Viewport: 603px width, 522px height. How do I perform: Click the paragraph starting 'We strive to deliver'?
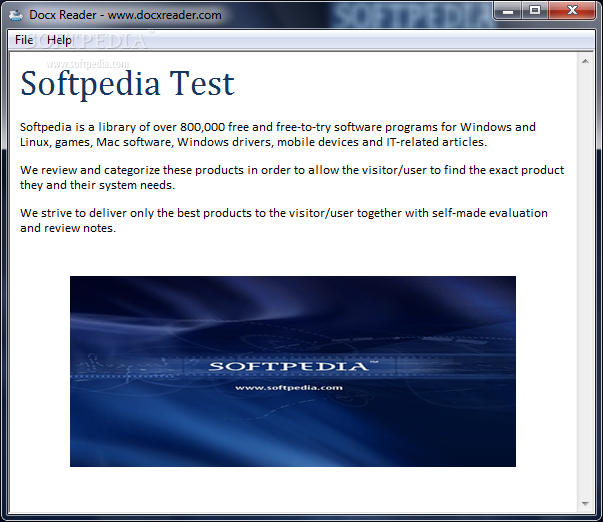(284, 220)
